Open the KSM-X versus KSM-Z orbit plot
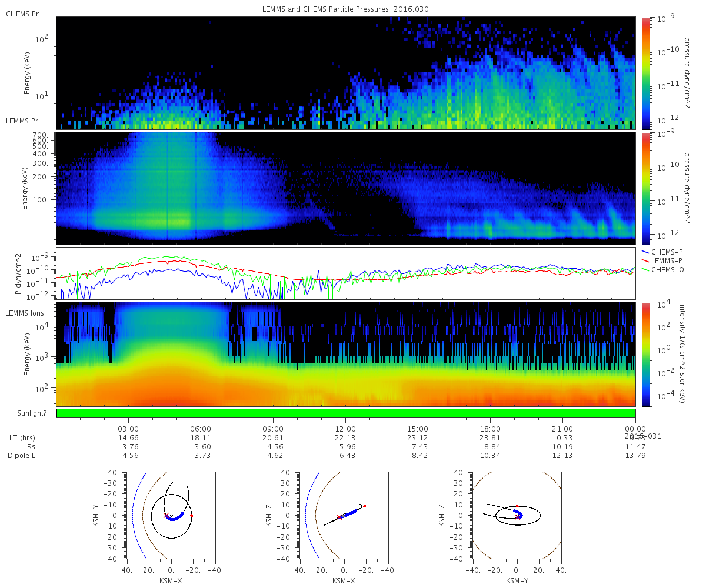 coord(343,515)
